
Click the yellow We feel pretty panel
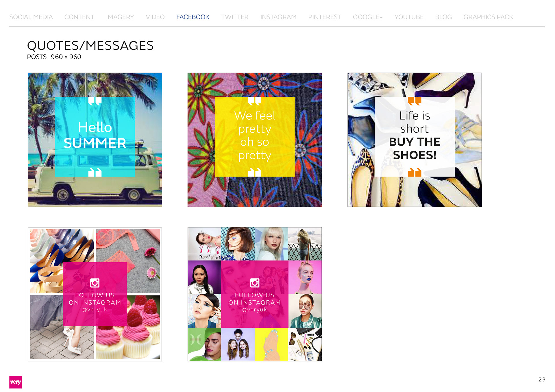tap(255, 137)
